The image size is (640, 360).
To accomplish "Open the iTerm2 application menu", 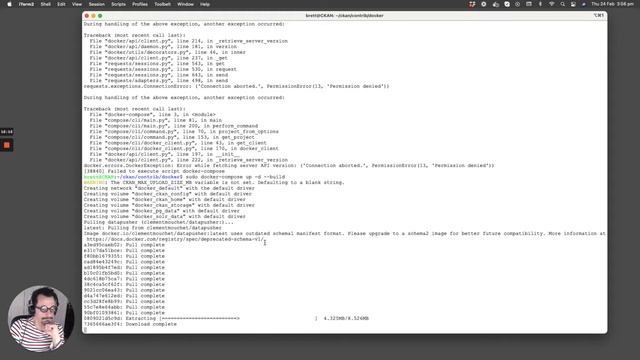I will coord(26,4).
